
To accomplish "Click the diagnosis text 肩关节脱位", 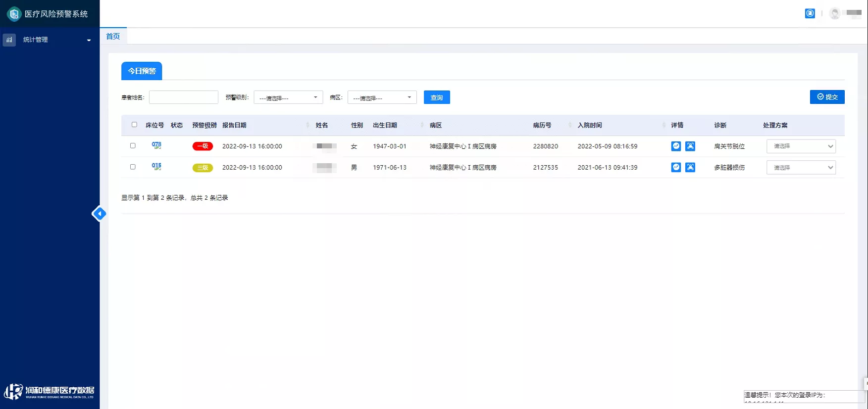I will coord(729,146).
